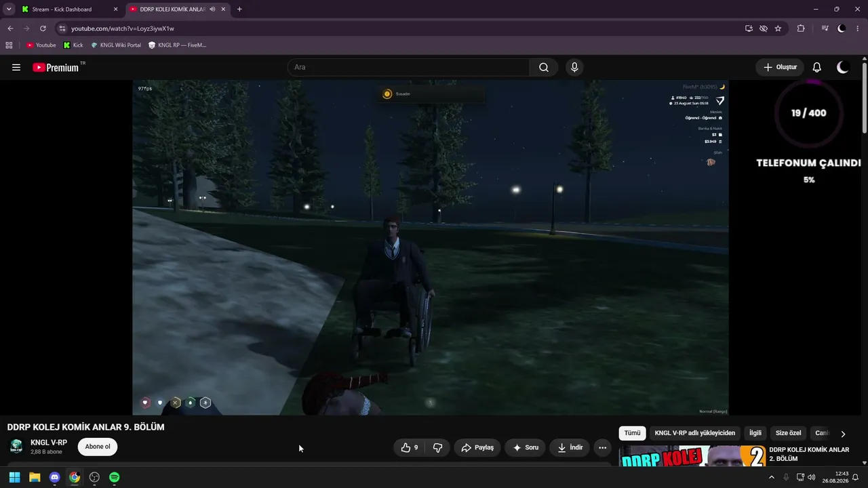
Task: Click the Paylaş share button
Action: pyautogui.click(x=477, y=447)
